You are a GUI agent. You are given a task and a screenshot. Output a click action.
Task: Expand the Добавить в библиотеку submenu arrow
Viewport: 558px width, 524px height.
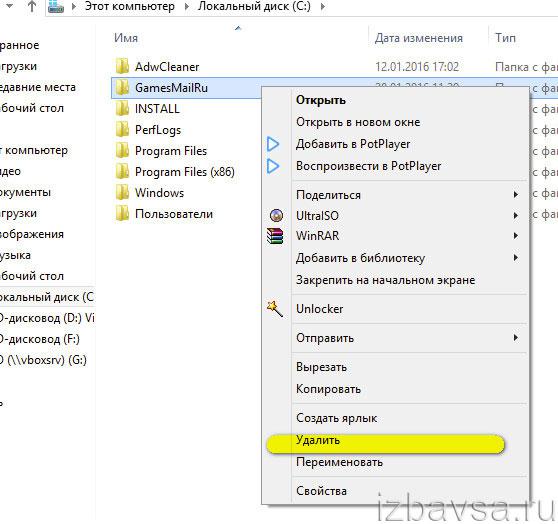[516, 257]
